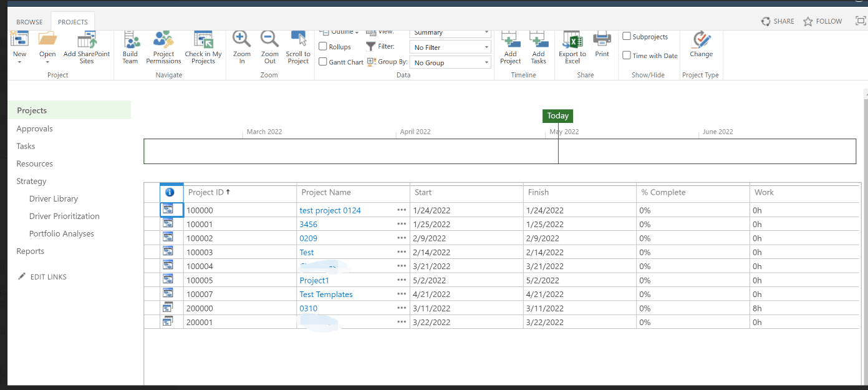Click the Group By icon

(371, 62)
